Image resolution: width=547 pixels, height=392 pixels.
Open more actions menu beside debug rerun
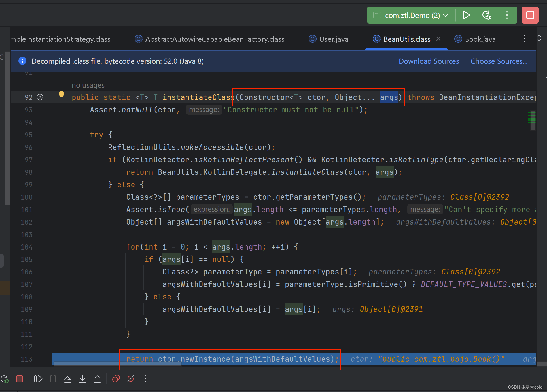(x=507, y=15)
